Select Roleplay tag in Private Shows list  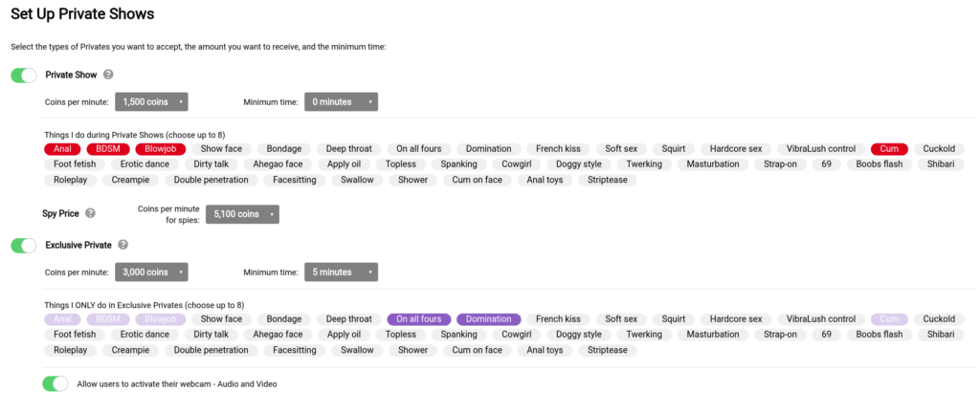click(70, 180)
